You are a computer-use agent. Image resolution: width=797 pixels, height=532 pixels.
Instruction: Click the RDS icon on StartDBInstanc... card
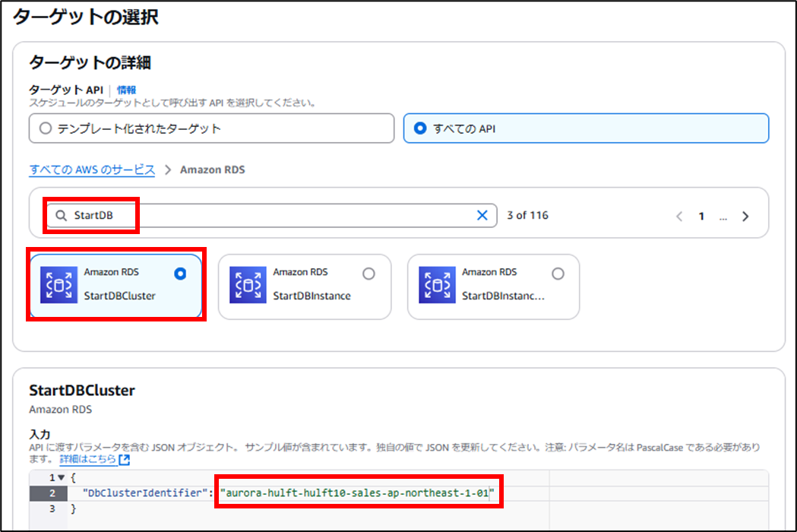(437, 285)
